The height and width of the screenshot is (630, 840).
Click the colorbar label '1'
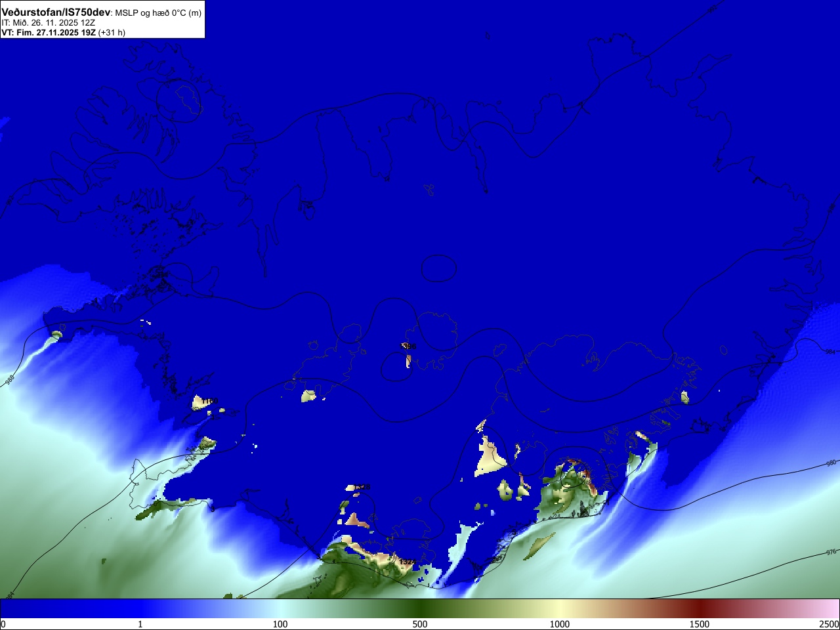[140, 624]
